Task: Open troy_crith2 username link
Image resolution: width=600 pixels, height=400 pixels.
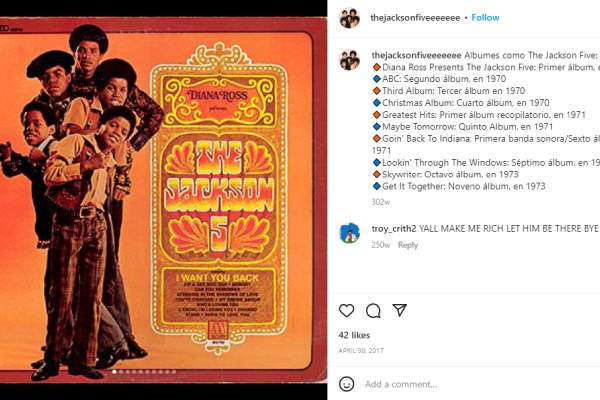Action: click(x=394, y=229)
